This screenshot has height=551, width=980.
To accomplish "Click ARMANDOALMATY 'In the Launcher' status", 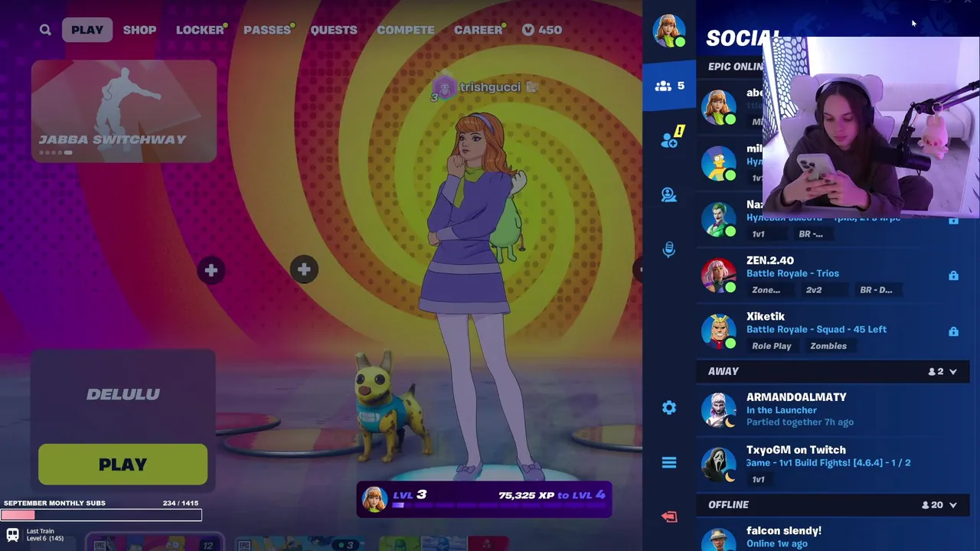I will coord(782,410).
